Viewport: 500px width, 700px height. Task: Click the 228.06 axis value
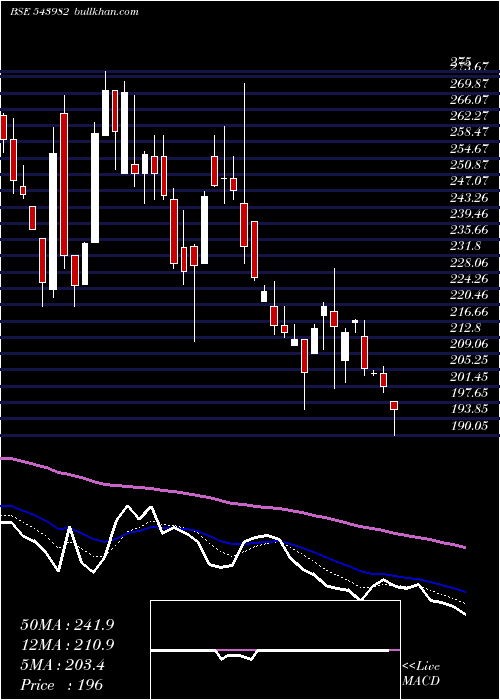click(470, 263)
